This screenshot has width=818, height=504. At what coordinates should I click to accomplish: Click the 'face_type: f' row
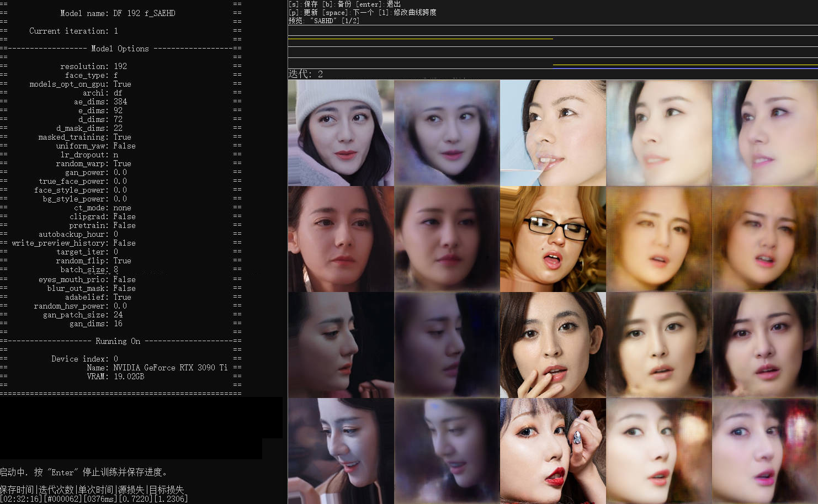[x=91, y=75]
